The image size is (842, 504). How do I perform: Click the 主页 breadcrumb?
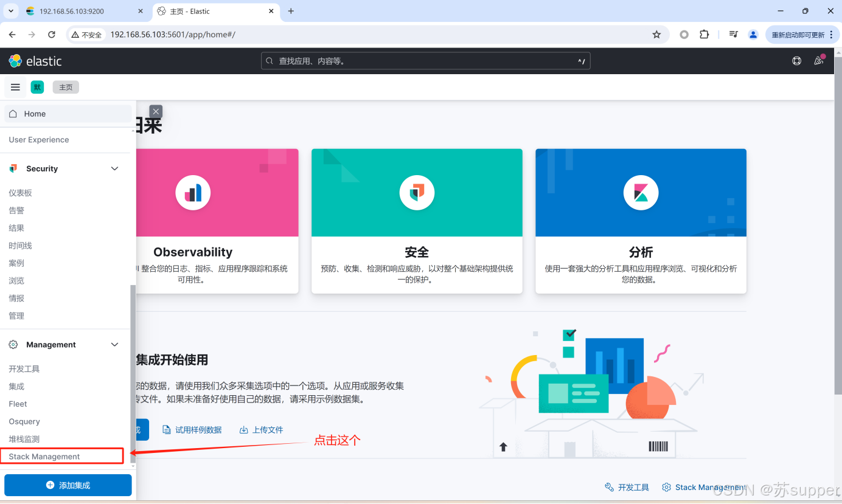pyautogui.click(x=66, y=87)
